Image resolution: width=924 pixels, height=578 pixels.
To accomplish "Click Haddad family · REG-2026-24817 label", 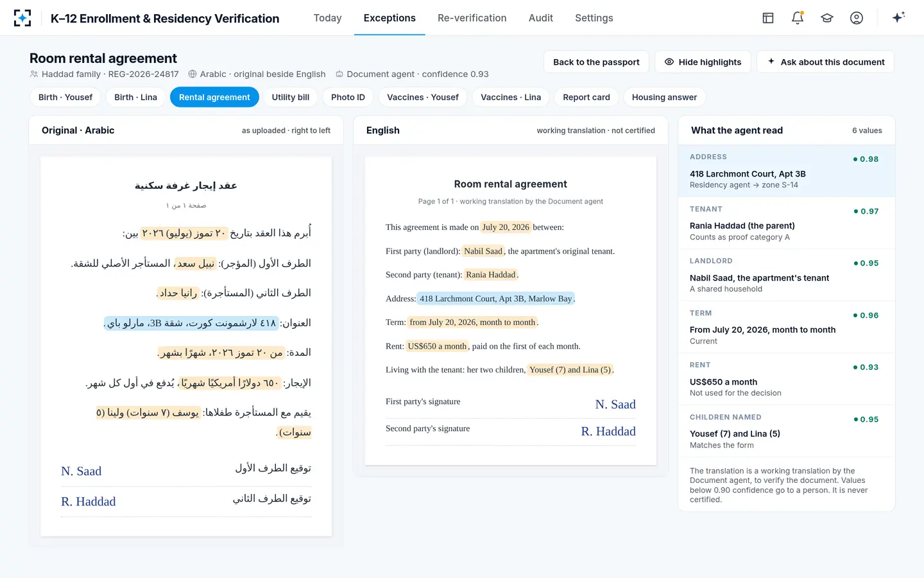I will (105, 74).
